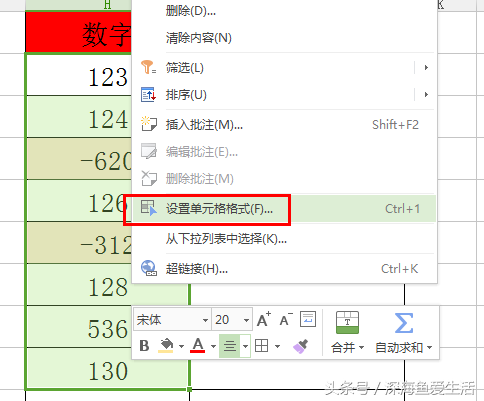
Task: Select the cell containing 536
Action: [79, 327]
